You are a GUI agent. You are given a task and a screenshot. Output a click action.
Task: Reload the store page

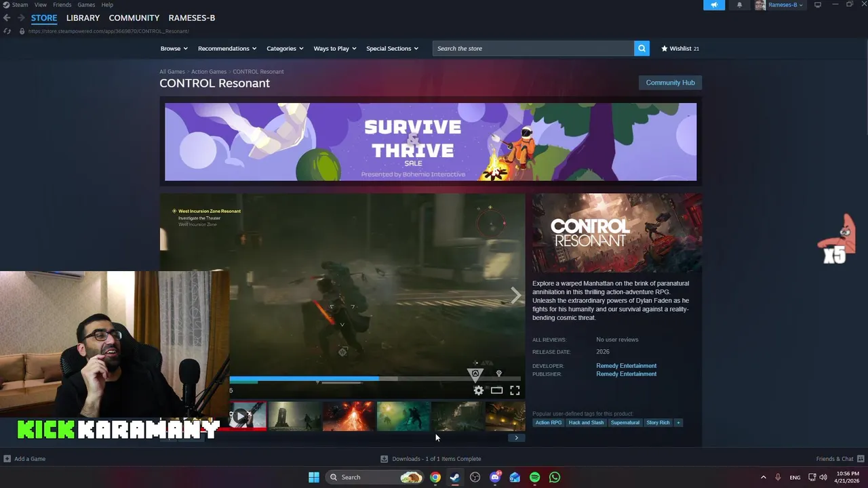point(7,31)
